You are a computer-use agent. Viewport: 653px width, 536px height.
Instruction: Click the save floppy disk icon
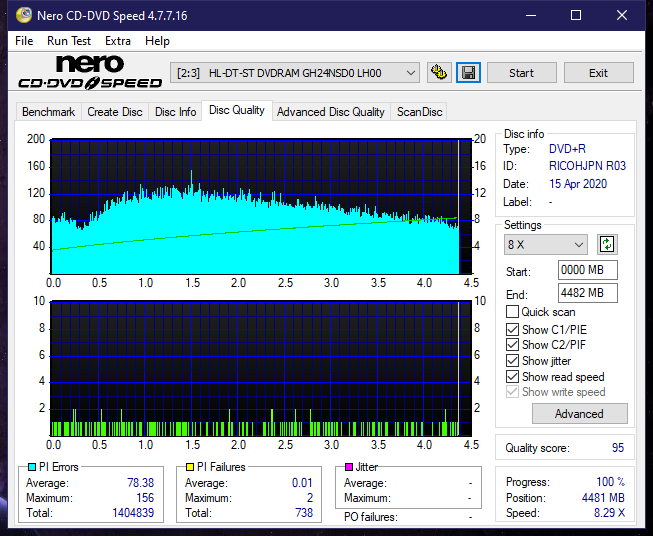(x=469, y=73)
